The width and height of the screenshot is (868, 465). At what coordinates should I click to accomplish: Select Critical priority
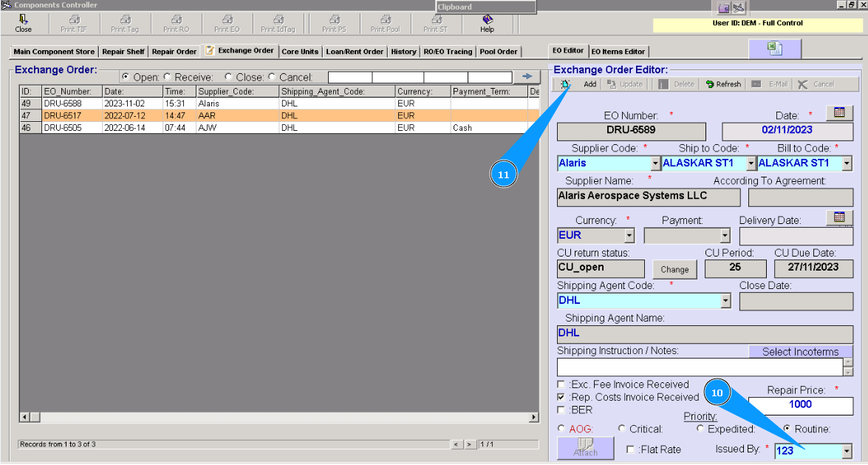pos(622,429)
